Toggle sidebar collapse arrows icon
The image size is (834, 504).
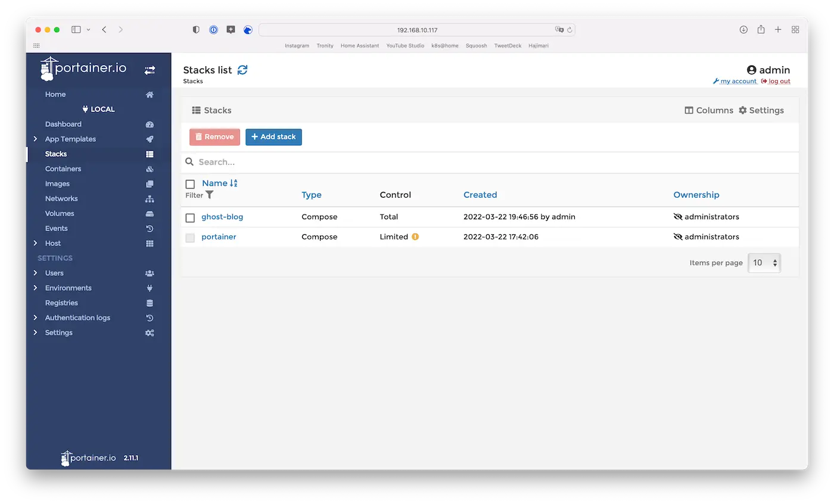click(150, 70)
